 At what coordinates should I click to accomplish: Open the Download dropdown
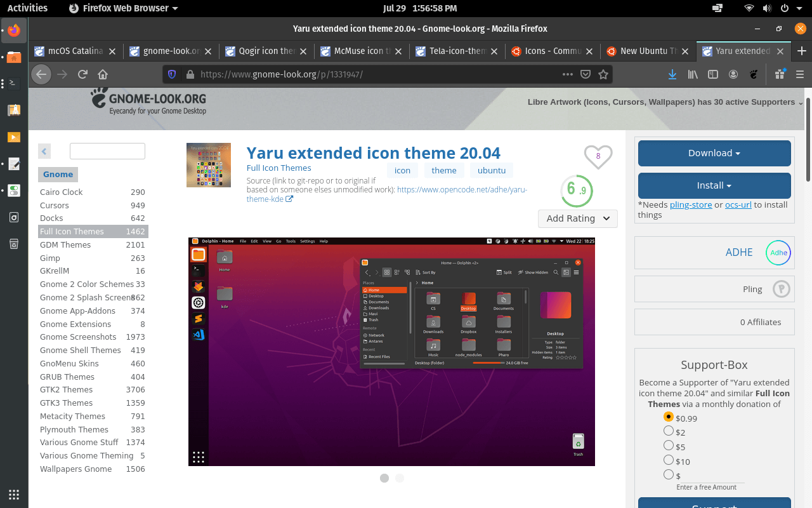point(714,153)
